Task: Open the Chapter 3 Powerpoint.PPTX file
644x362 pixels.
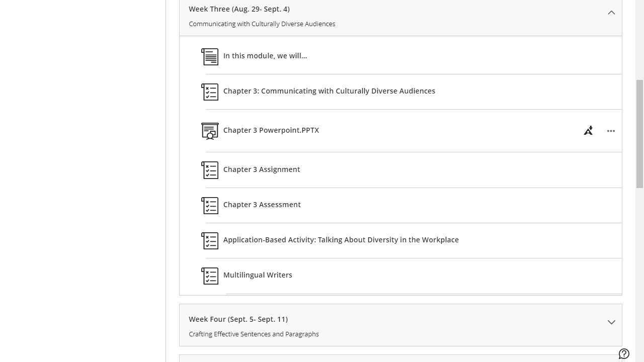Action: [x=271, y=130]
